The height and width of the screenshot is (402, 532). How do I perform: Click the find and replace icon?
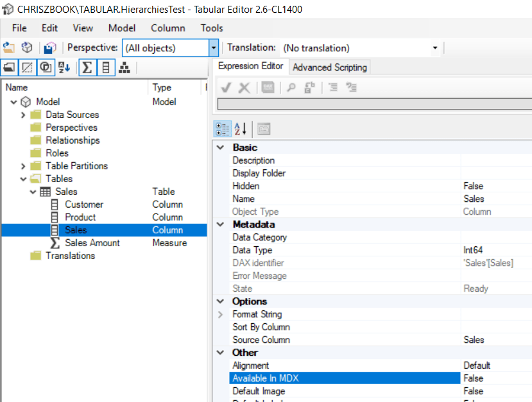tap(309, 87)
